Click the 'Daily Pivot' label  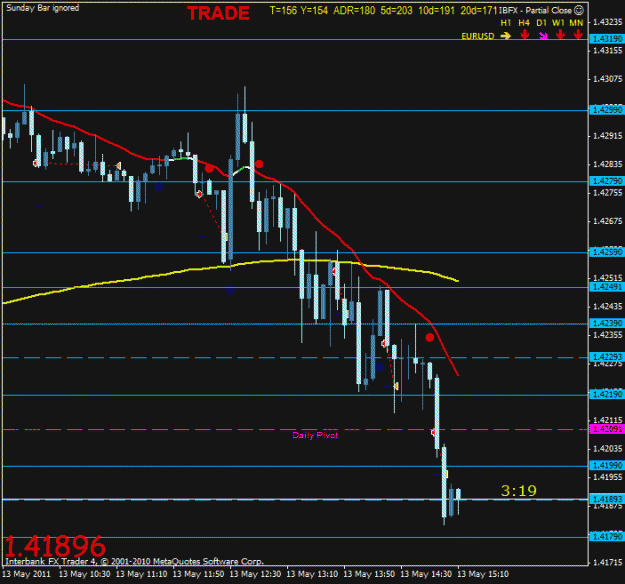point(315,435)
